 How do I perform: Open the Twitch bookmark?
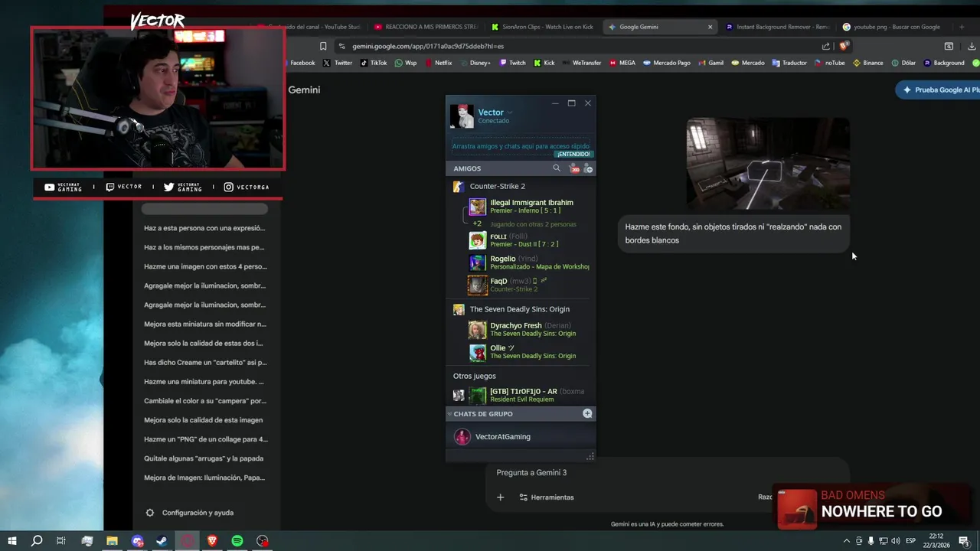point(512,63)
